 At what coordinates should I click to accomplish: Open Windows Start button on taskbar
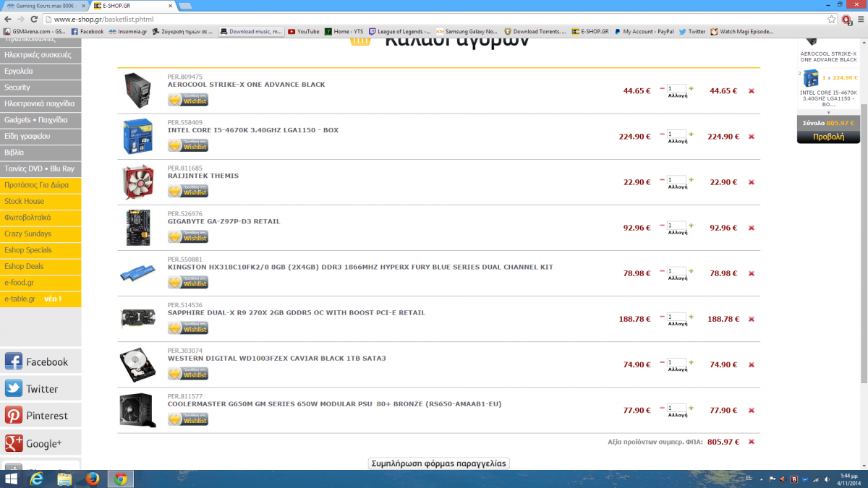coord(11,479)
